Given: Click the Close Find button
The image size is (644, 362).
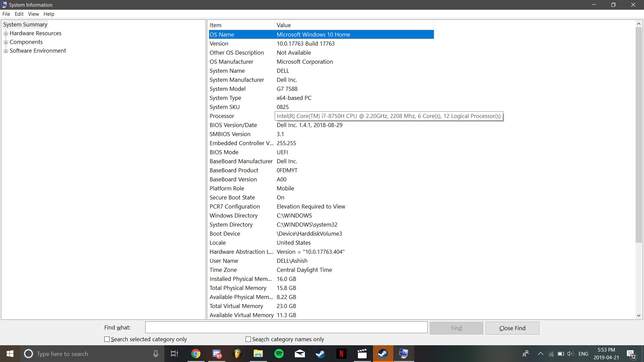Looking at the screenshot, I should pyautogui.click(x=512, y=328).
